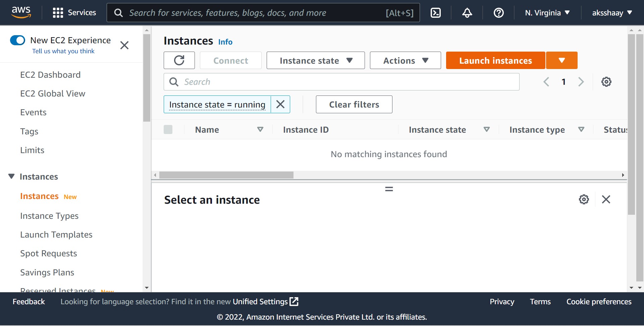Sort by the Instance type column arrow

click(x=581, y=129)
